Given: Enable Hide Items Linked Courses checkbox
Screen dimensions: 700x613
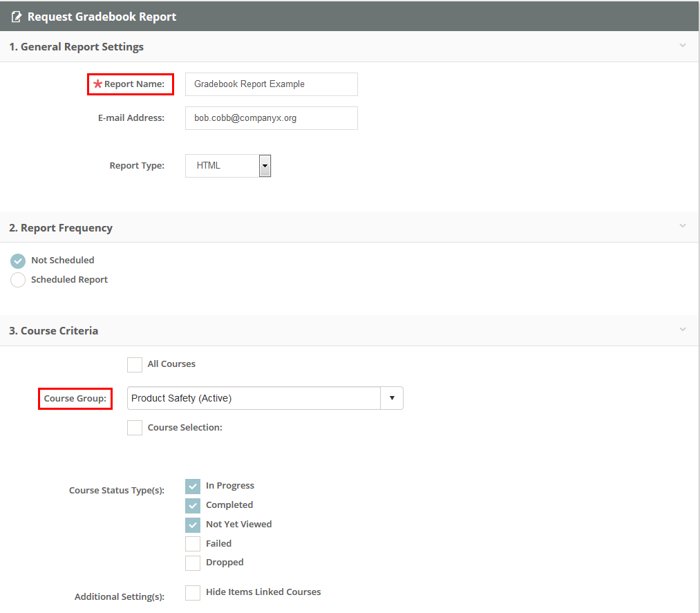Looking at the screenshot, I should point(193,593).
